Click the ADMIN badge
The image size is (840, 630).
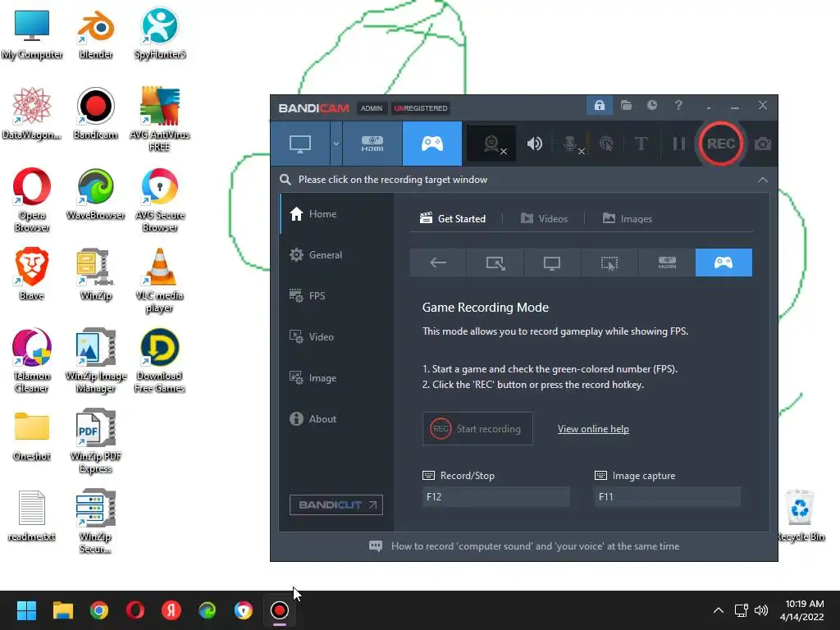tap(372, 108)
